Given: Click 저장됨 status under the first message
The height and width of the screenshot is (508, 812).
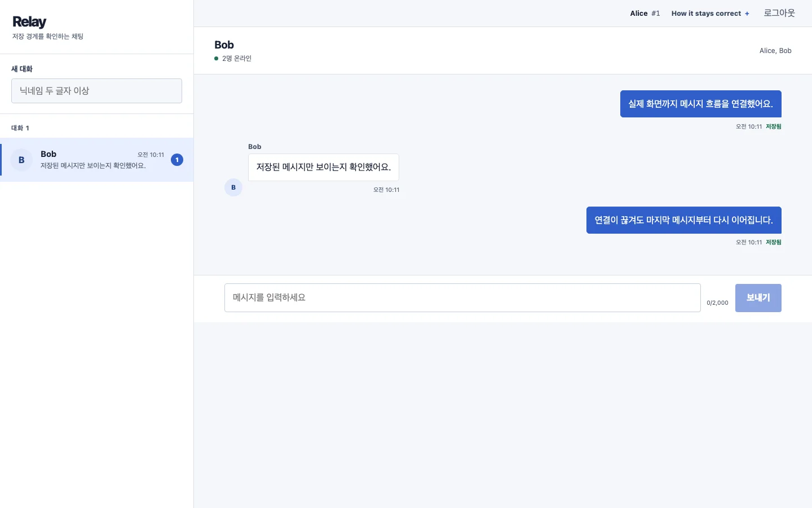Looking at the screenshot, I should click(774, 126).
